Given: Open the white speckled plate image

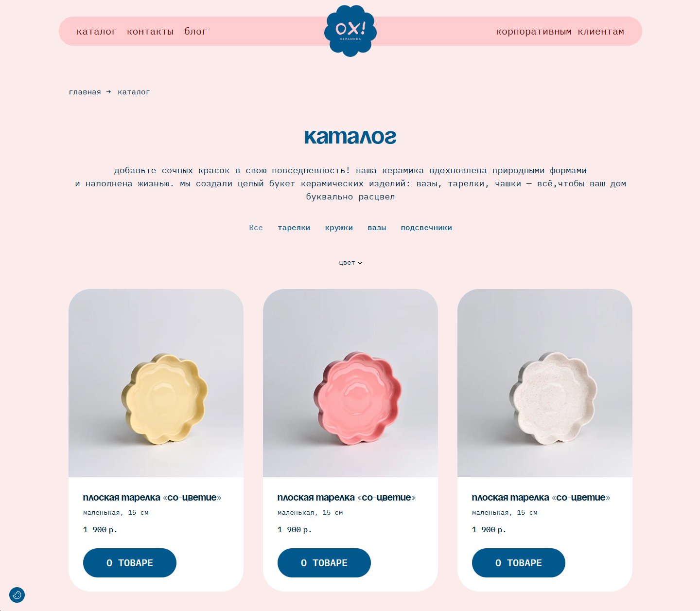Looking at the screenshot, I should coord(545,383).
